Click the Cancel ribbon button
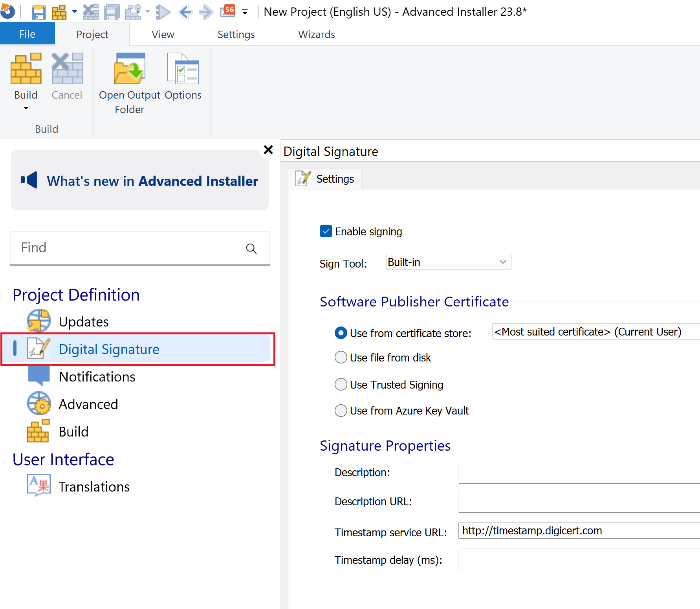 67,77
